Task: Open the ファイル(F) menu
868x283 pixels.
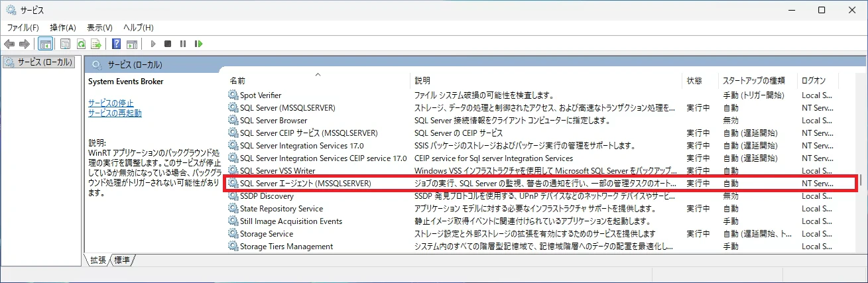Action: 23,28
